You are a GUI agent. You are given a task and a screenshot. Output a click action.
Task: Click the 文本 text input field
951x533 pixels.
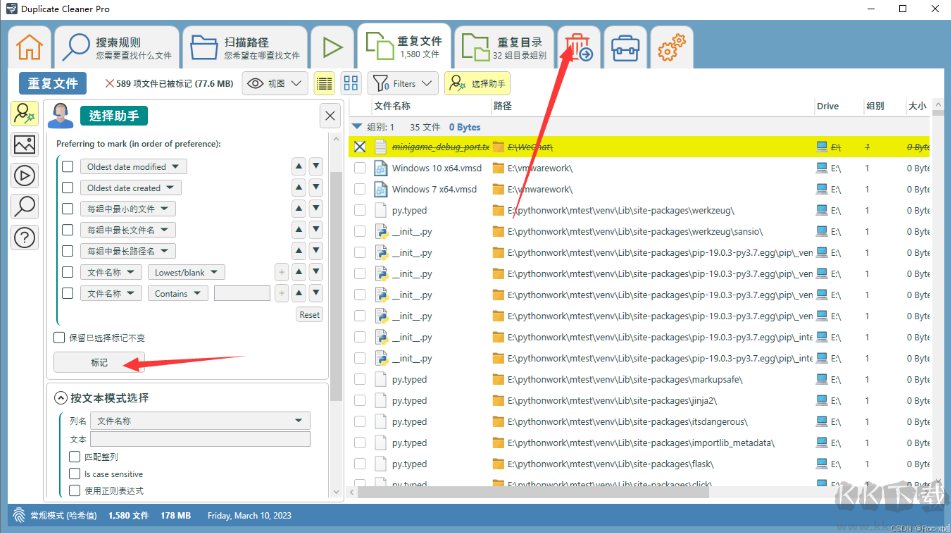coord(200,439)
